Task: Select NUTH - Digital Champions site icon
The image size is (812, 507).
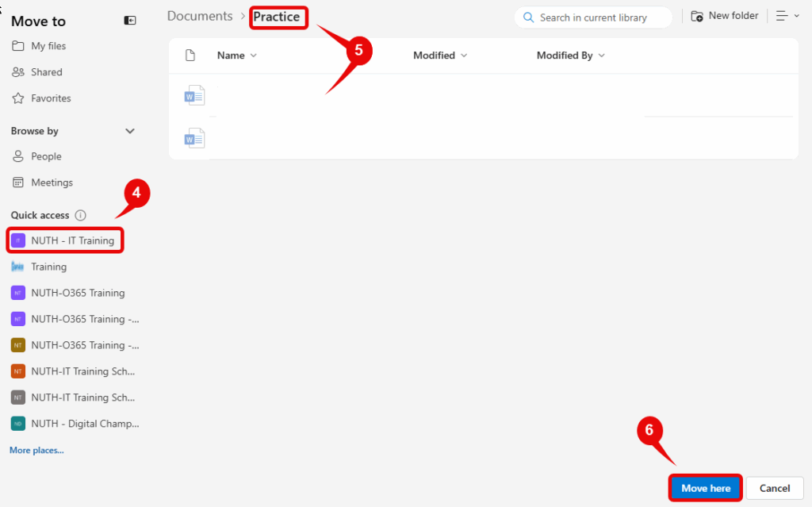Action: (x=17, y=424)
